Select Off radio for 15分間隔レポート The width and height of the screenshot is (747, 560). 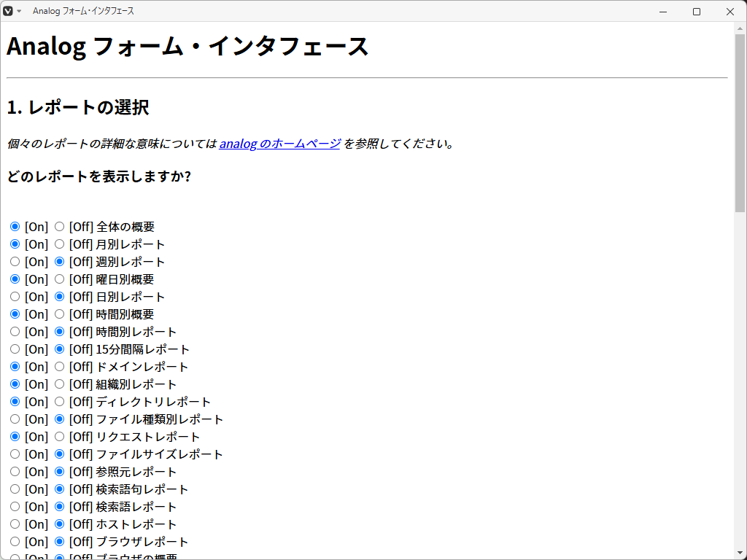click(x=59, y=349)
